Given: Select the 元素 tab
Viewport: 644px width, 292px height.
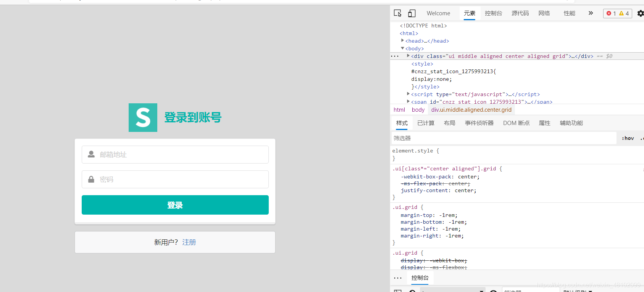Looking at the screenshot, I should click(470, 13).
